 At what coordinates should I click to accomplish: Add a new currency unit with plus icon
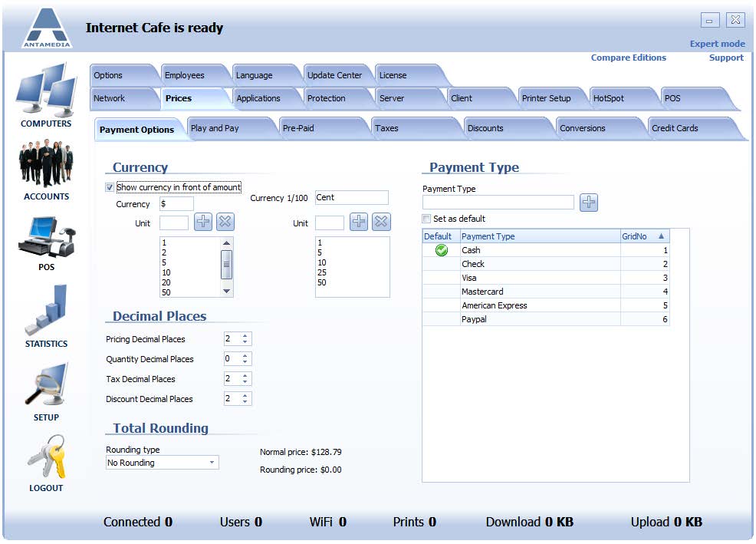point(203,222)
